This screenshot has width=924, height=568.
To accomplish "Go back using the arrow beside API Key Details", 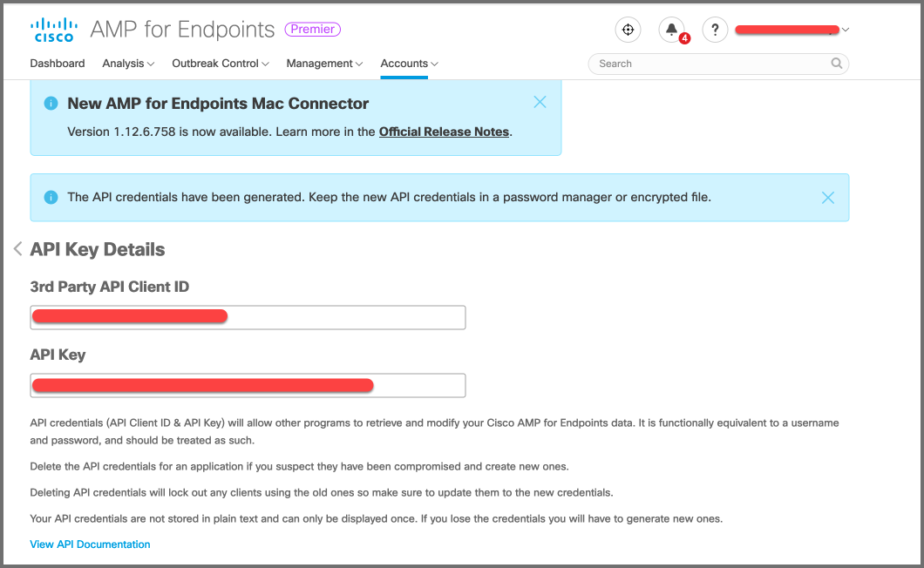I will pyautogui.click(x=17, y=249).
